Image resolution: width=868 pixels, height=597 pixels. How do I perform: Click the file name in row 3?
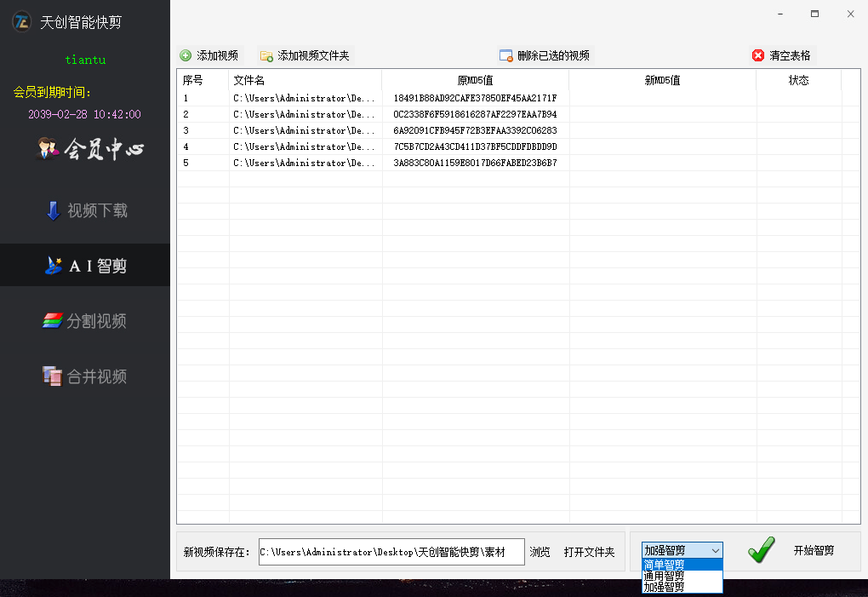pos(304,130)
